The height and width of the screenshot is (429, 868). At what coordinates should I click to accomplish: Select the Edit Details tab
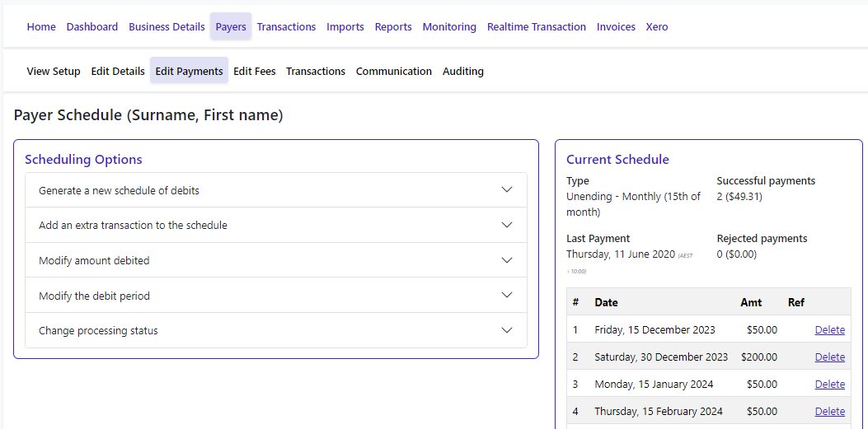pos(118,71)
